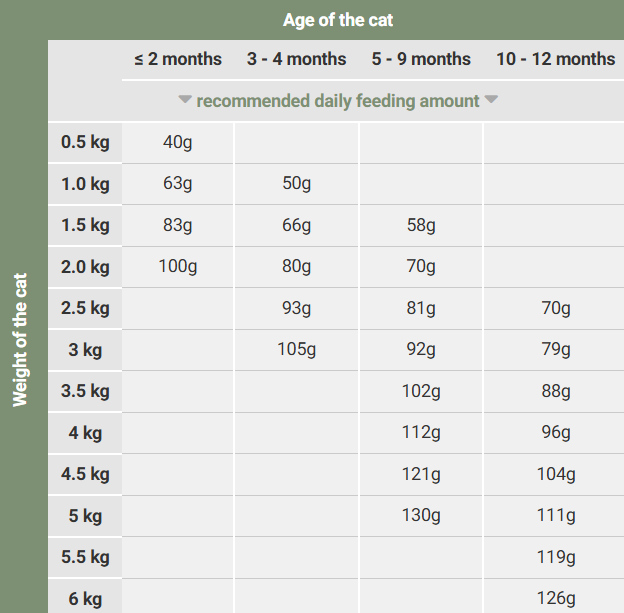Image resolution: width=624 pixels, height=613 pixels.
Task: Click the triangle right of "recommended daily feeding amount"
Action: point(491,100)
